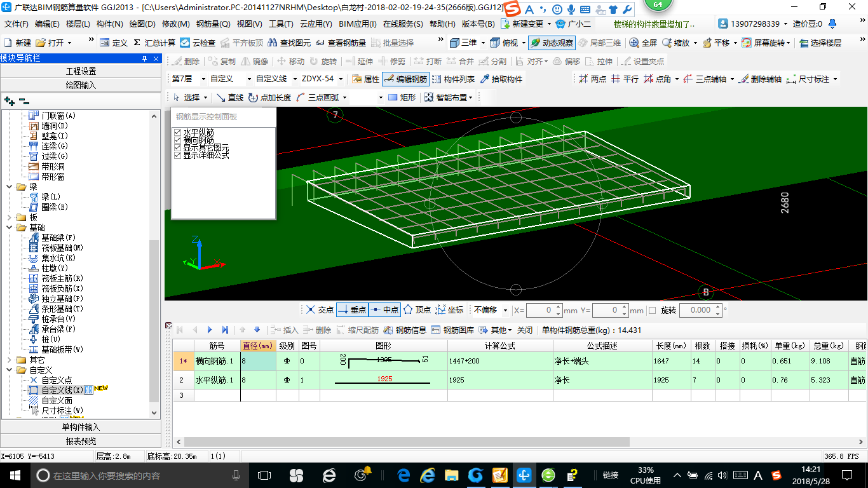This screenshot has width=868, height=488.
Task: Click 删除辅轴 delete auxiliary axis
Action: click(760, 79)
